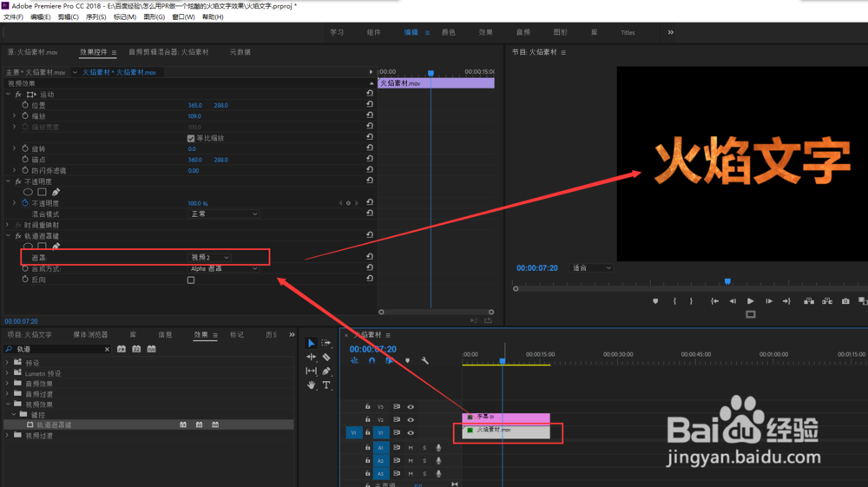This screenshot has height=487, width=868.
Task: Toggle V1 track output eye
Action: (411, 433)
